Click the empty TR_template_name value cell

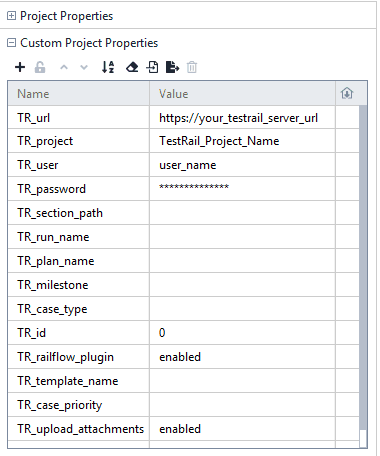tap(242, 381)
